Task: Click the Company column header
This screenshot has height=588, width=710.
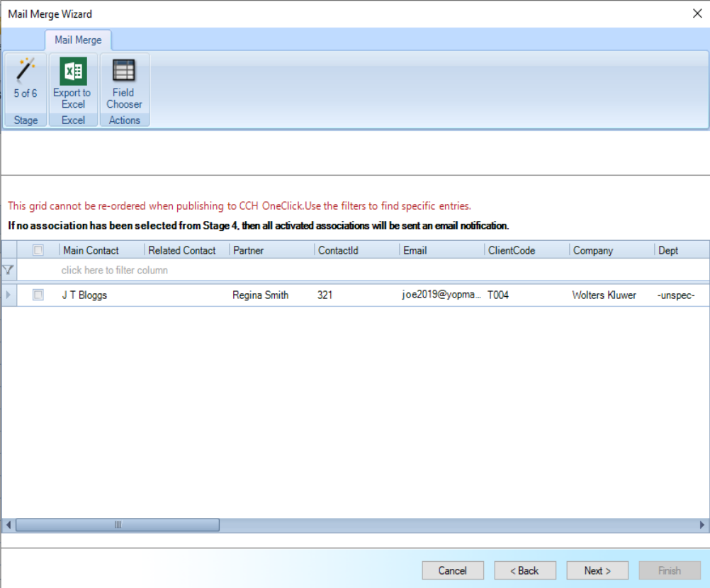Action: (x=612, y=250)
